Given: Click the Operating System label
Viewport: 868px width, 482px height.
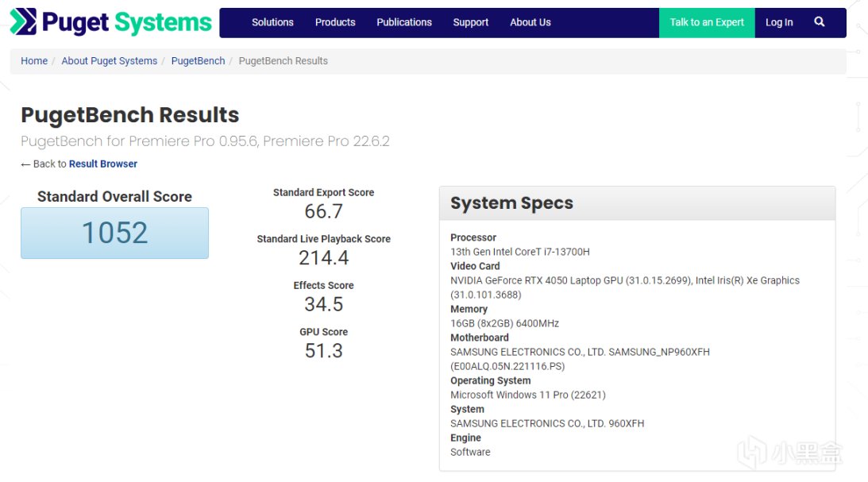Looking at the screenshot, I should (491, 380).
